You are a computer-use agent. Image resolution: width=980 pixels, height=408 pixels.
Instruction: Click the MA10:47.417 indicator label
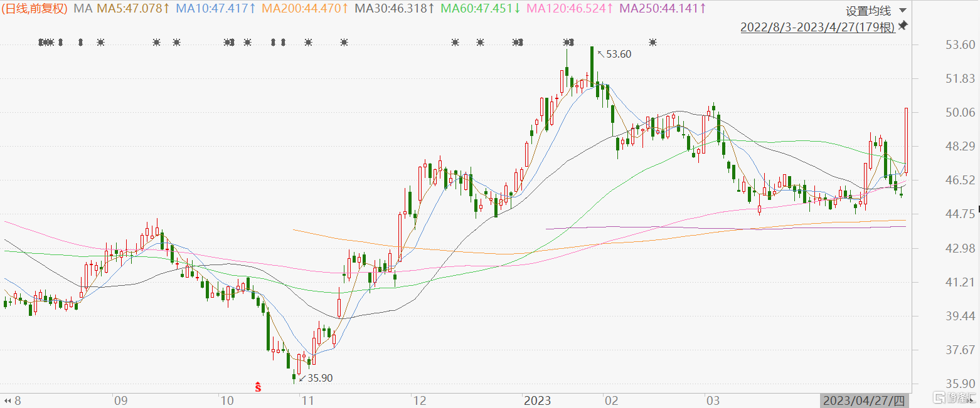pos(215,9)
